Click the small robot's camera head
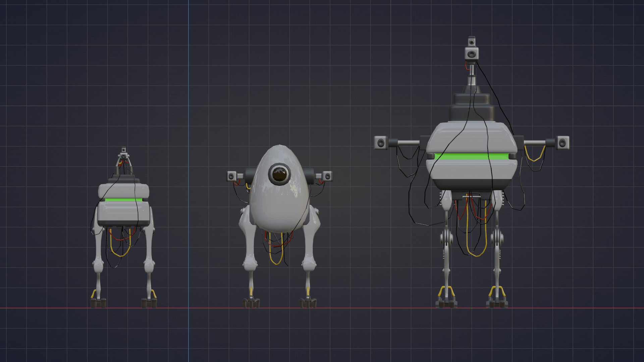Image resolution: width=644 pixels, height=362 pixels. tap(123, 156)
